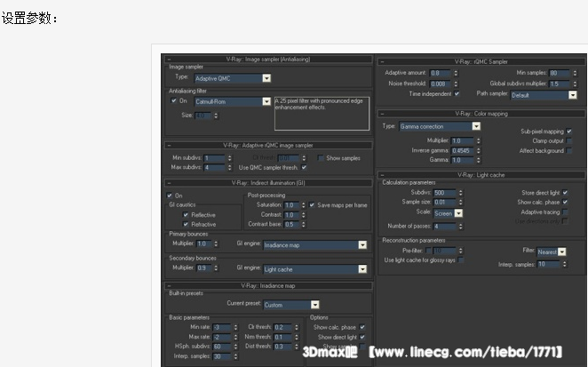Click the antialiasing filter Size stepper

coord(216,116)
